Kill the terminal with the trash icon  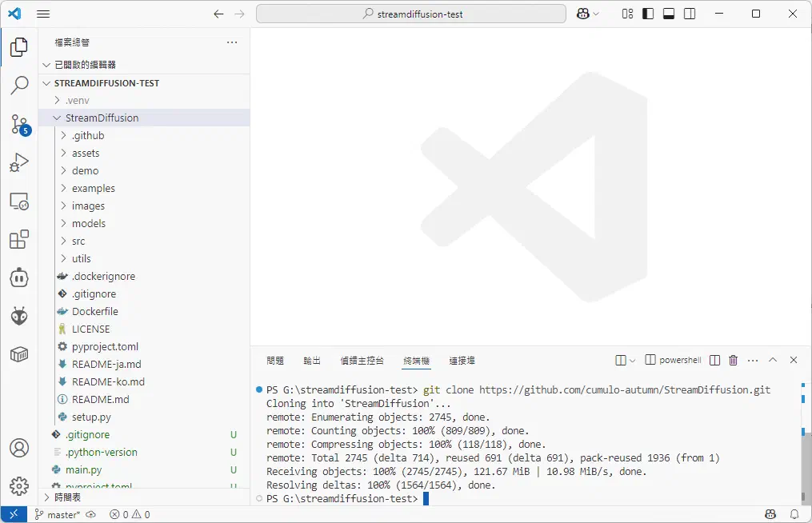(x=733, y=360)
